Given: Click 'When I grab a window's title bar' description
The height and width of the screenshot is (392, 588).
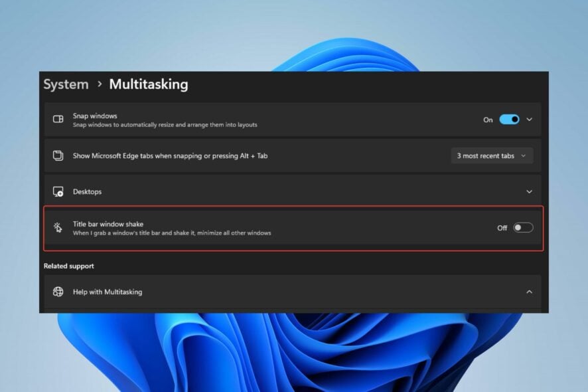Looking at the screenshot, I should point(172,233).
